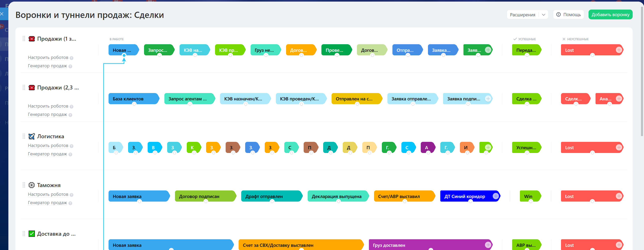Select the orange Счет/АВР выставил stage
The width and height of the screenshot is (644, 250).
404,196
